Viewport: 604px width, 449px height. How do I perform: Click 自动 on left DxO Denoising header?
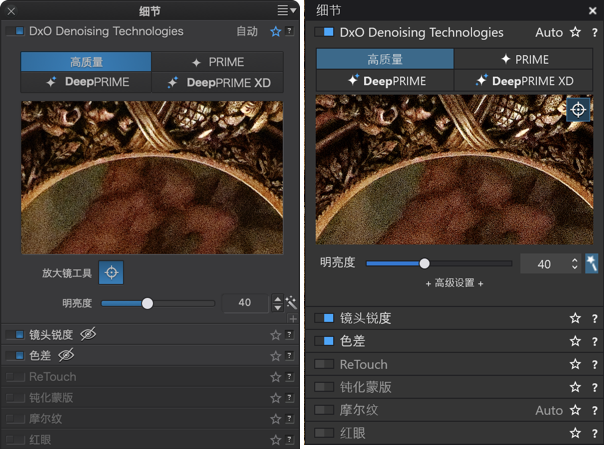(x=247, y=31)
